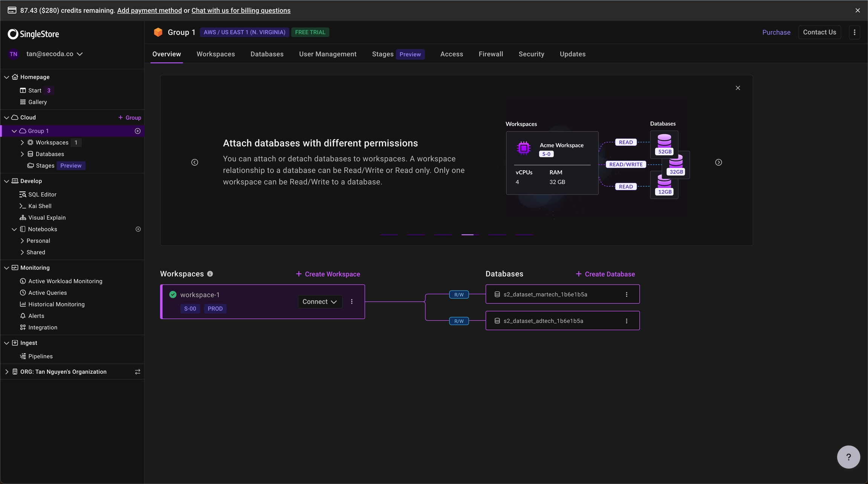
Task: Open the Stages Preview tab
Action: click(x=398, y=54)
